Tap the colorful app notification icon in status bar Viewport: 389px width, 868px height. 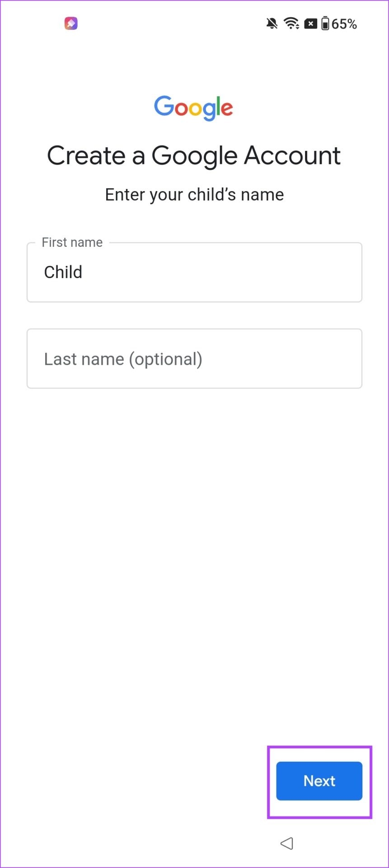pyautogui.click(x=71, y=23)
